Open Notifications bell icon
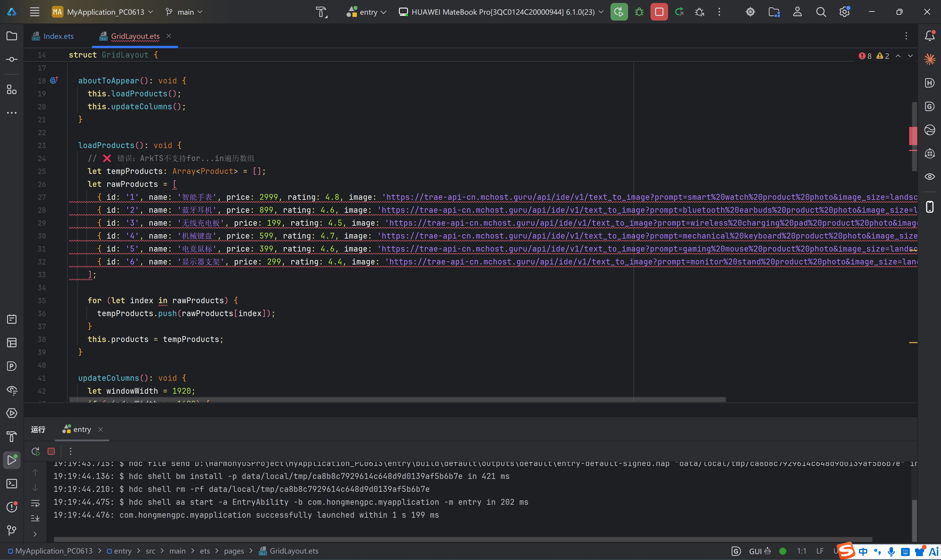This screenshot has width=941, height=560. [930, 36]
